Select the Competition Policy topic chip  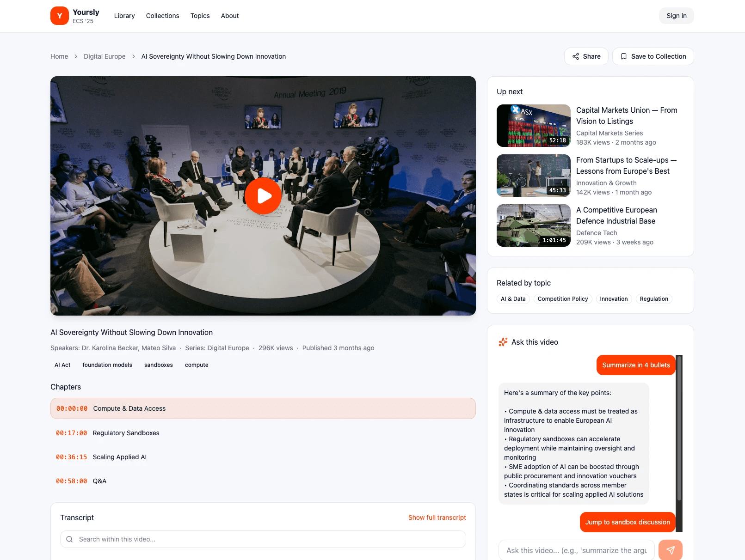(563, 299)
